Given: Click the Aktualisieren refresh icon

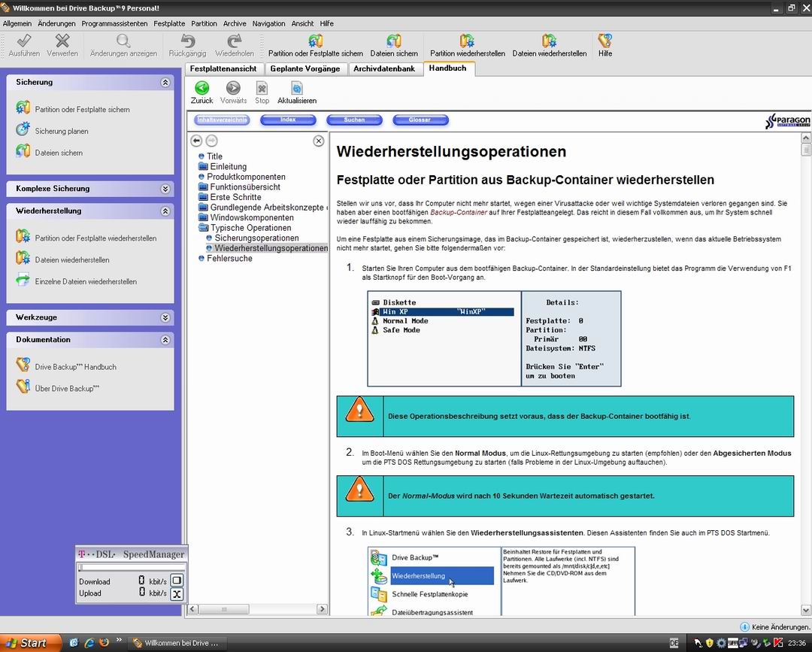Looking at the screenshot, I should click(x=297, y=88).
